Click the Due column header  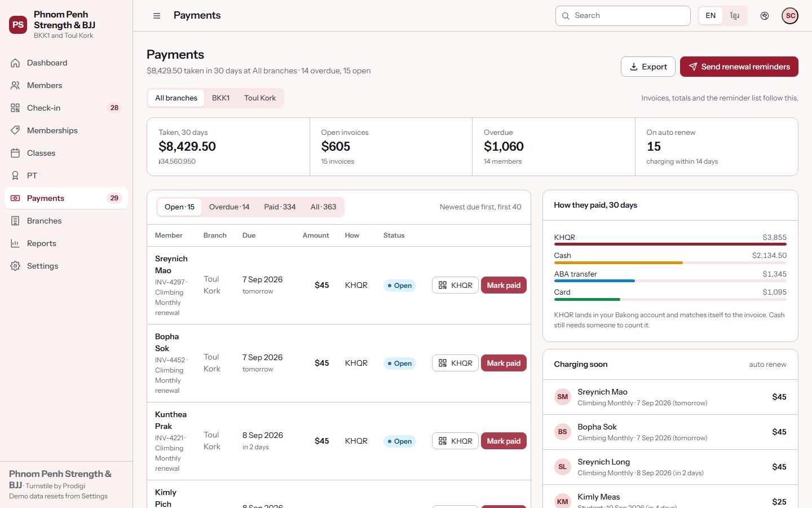coord(249,235)
